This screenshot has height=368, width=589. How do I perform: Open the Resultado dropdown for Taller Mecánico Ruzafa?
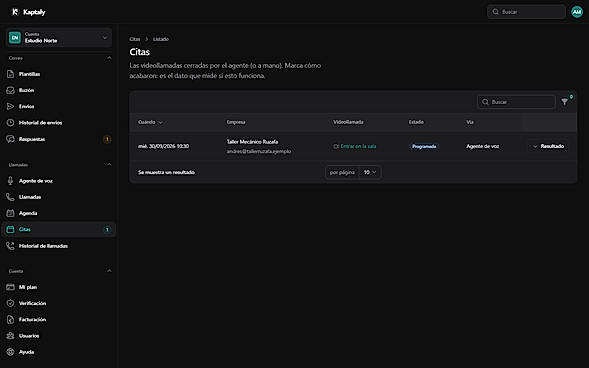click(548, 146)
